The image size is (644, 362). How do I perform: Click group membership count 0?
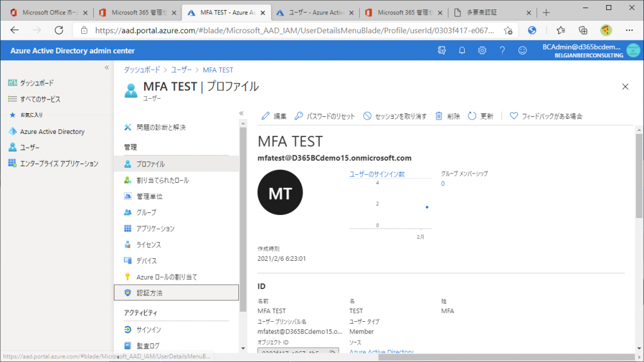pos(443,184)
